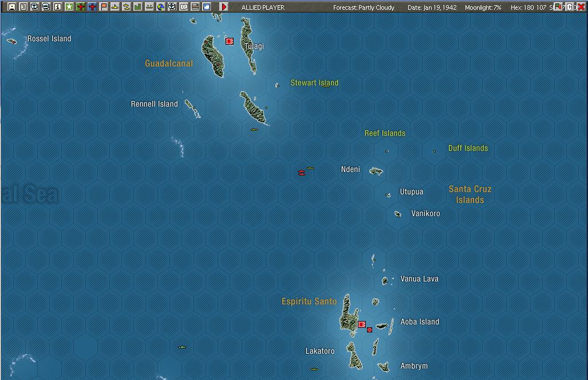
Task: Select the Rennell Island landmass on map
Action: pyautogui.click(x=192, y=109)
